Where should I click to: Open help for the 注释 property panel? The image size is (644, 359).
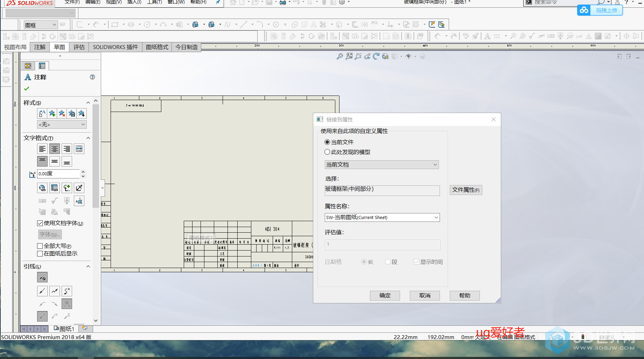(92, 77)
